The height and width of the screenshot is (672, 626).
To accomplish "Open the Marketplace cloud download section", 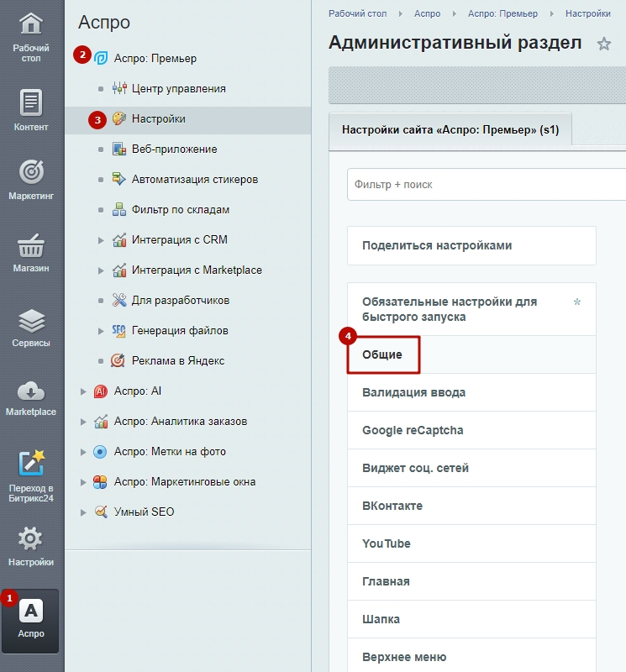I will (x=31, y=398).
